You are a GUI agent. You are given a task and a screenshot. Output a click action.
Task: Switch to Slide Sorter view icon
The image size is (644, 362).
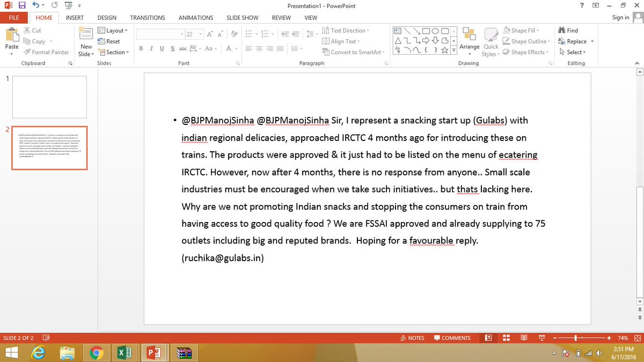pyautogui.click(x=506, y=338)
